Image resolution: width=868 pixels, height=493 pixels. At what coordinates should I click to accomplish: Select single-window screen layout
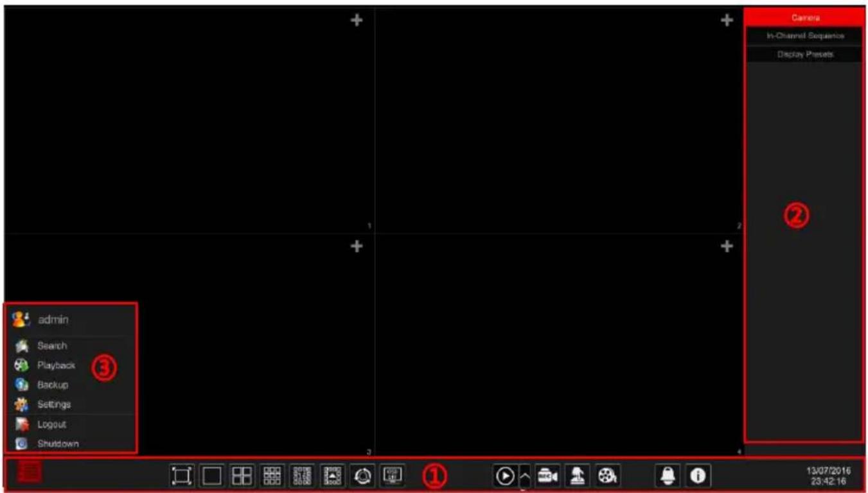[x=212, y=476]
